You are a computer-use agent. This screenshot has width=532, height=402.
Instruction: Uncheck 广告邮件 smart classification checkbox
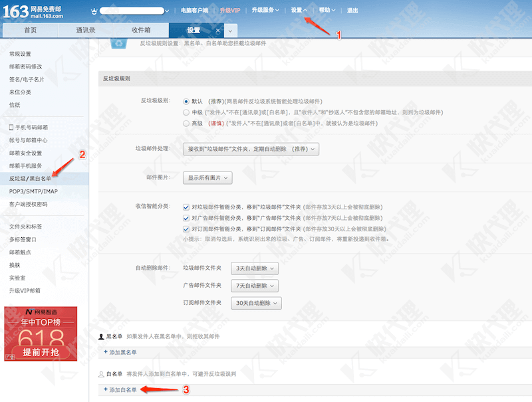(x=186, y=217)
